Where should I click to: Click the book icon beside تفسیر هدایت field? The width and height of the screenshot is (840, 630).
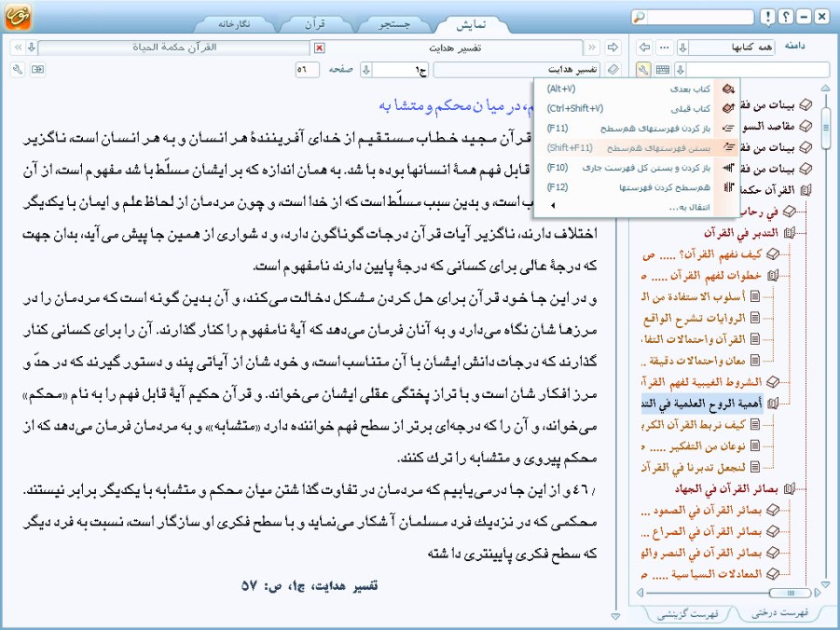point(613,69)
